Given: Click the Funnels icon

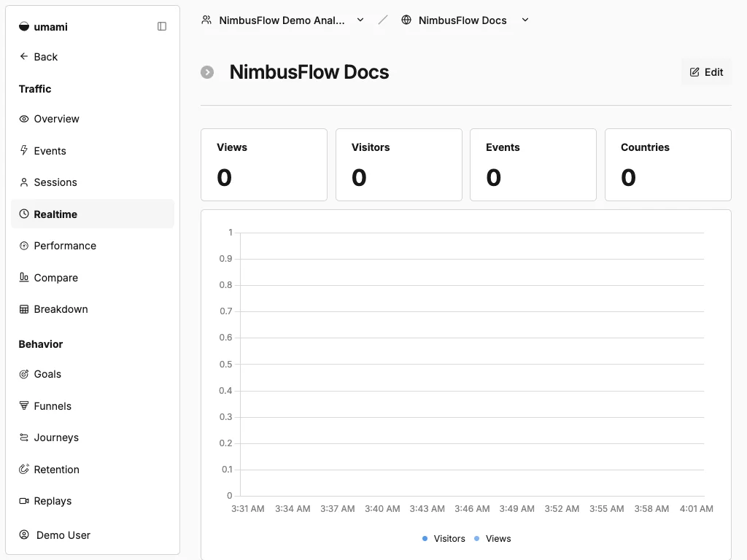Looking at the screenshot, I should (24, 405).
